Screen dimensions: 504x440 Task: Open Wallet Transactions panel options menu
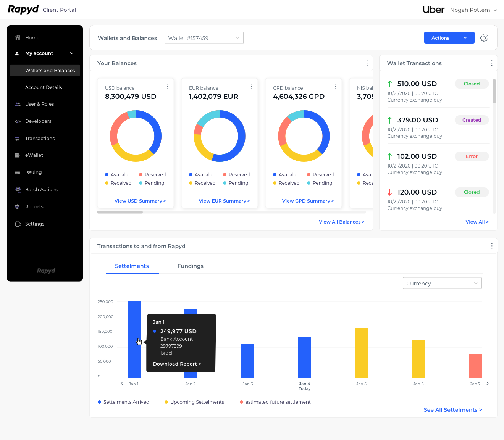tap(491, 63)
